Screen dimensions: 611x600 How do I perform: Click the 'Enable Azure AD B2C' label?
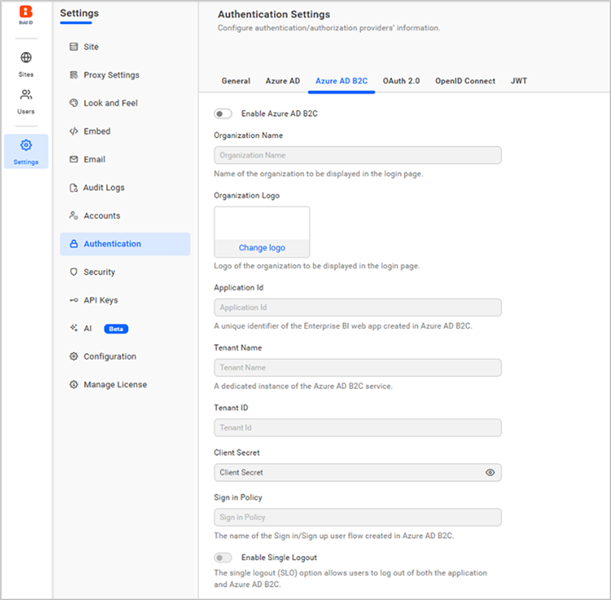279,114
